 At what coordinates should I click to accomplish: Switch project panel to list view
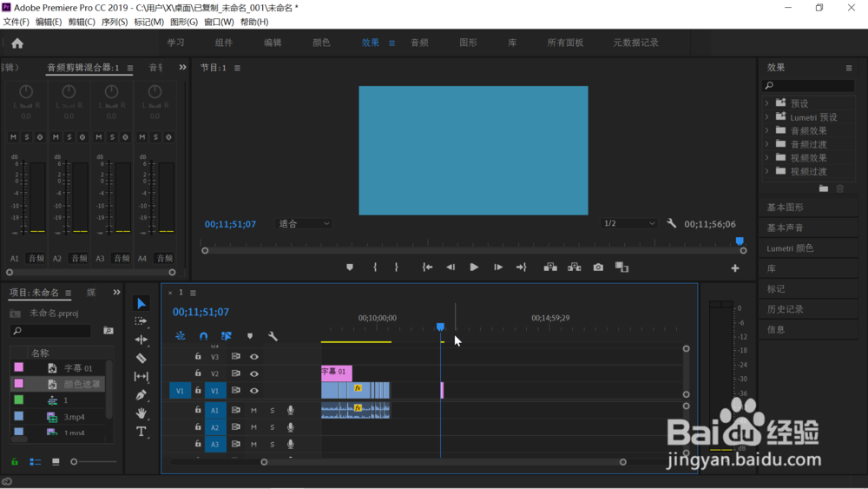[x=36, y=462]
